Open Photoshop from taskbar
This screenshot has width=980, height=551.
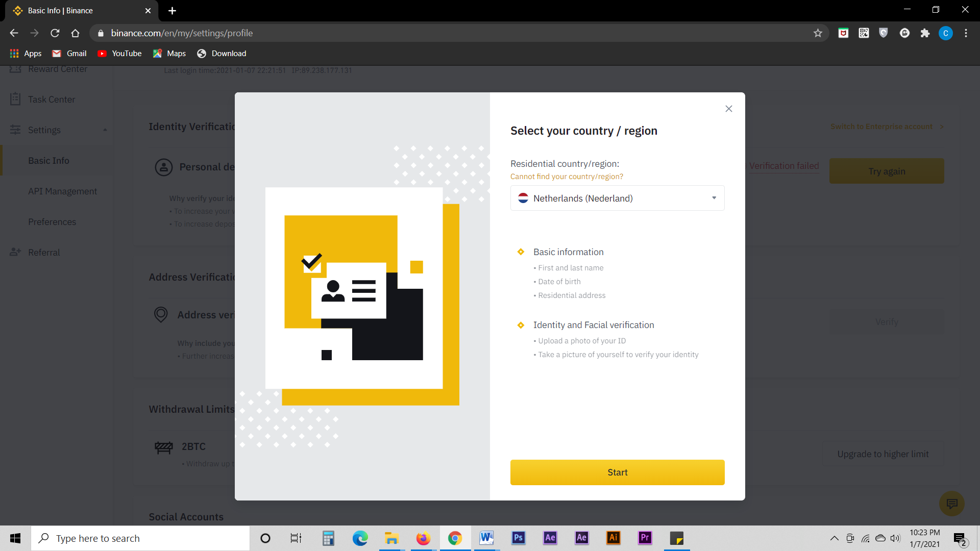coord(518,538)
